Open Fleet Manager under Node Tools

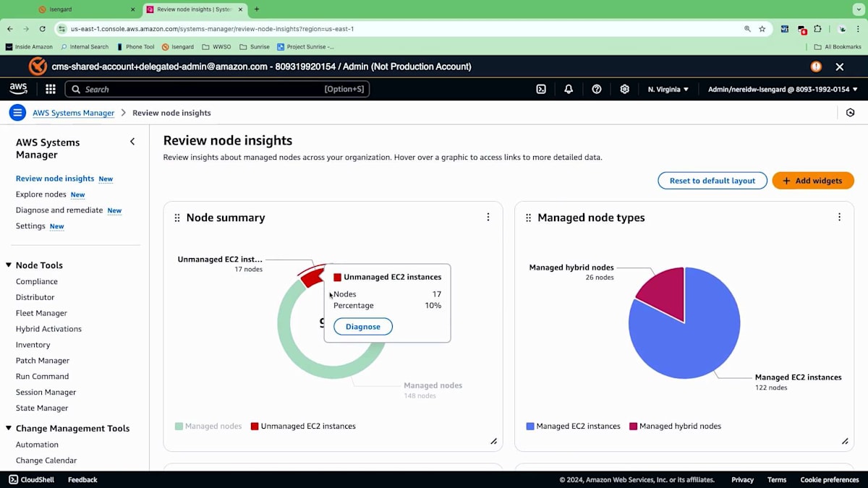(41, 313)
